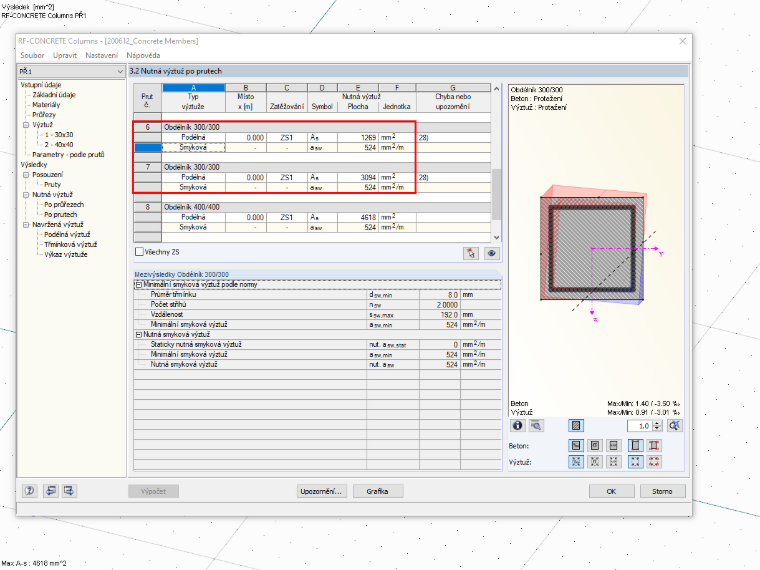Click the help question mark icon

[30, 491]
